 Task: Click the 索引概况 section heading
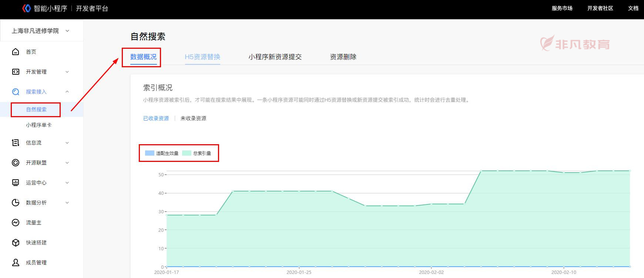158,88
